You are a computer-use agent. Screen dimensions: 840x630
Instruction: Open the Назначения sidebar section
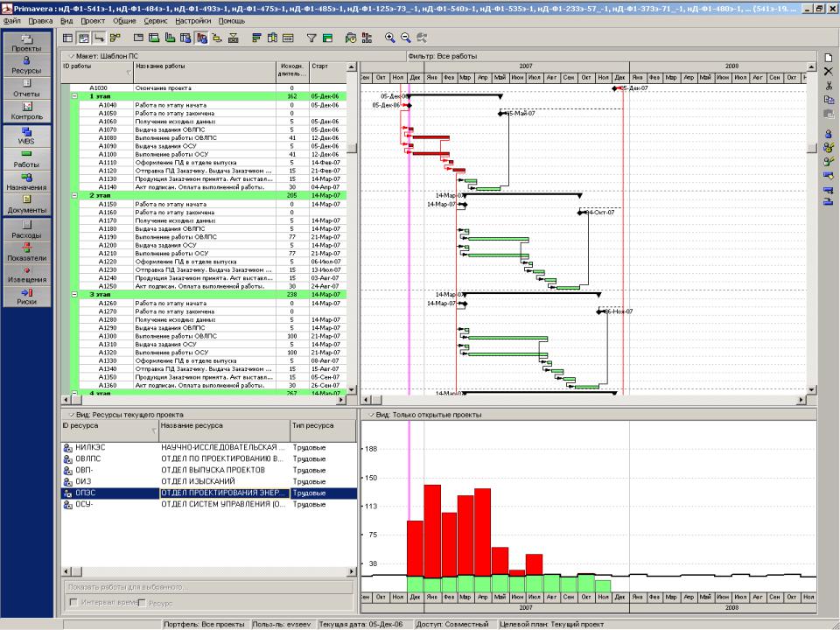coord(27,182)
